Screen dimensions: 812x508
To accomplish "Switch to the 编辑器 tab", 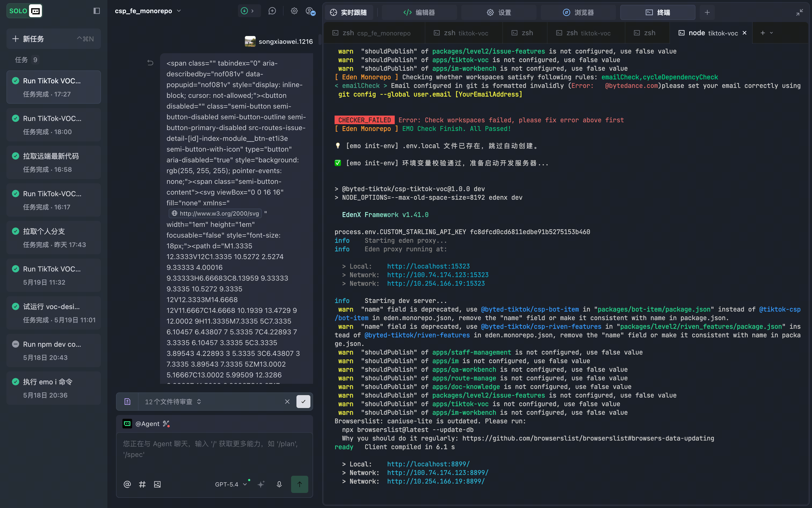I will (x=419, y=12).
